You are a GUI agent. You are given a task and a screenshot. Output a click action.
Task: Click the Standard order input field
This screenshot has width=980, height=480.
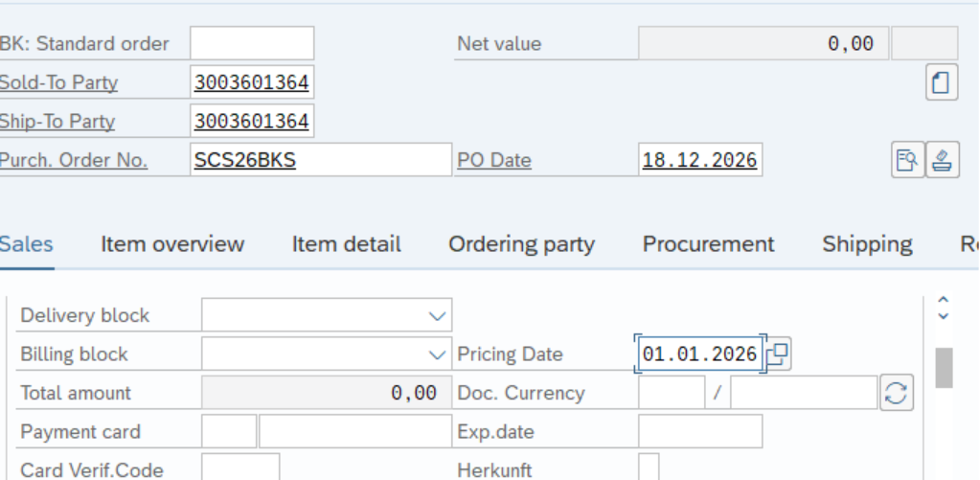pyautogui.click(x=252, y=43)
